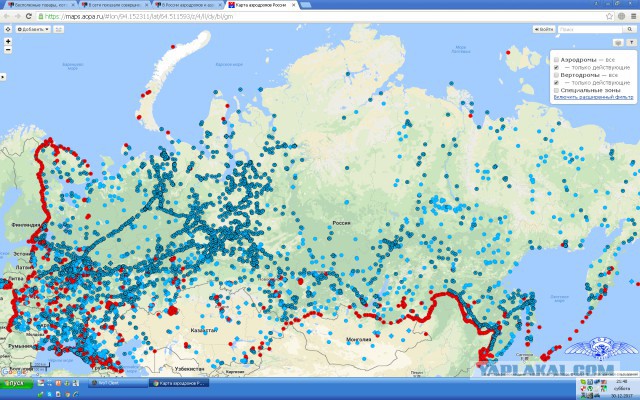Click the browser back arrow
The width and height of the screenshot is (640, 400).
point(7,16)
